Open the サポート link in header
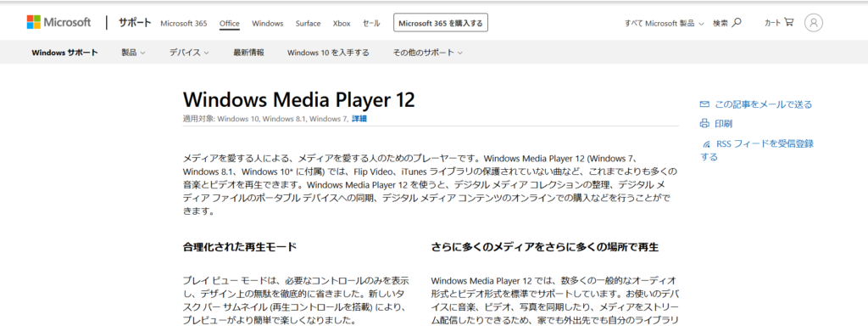This screenshot has height=326, width=868. pos(135,23)
